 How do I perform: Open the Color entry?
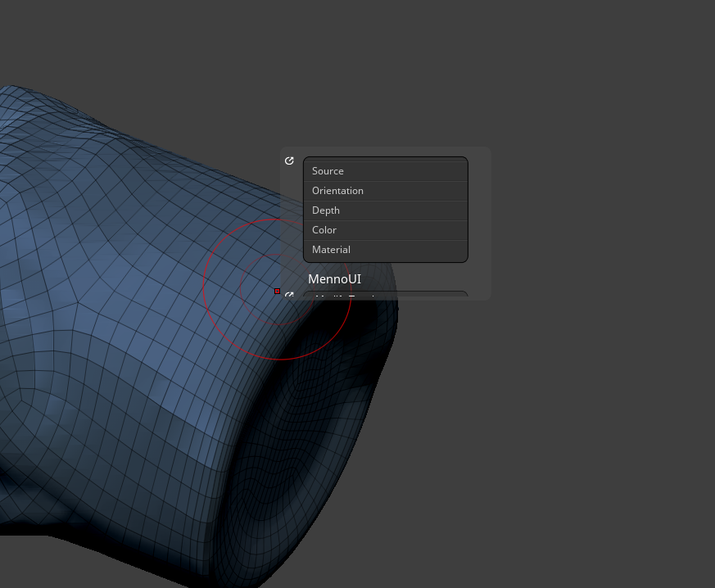[x=385, y=230]
